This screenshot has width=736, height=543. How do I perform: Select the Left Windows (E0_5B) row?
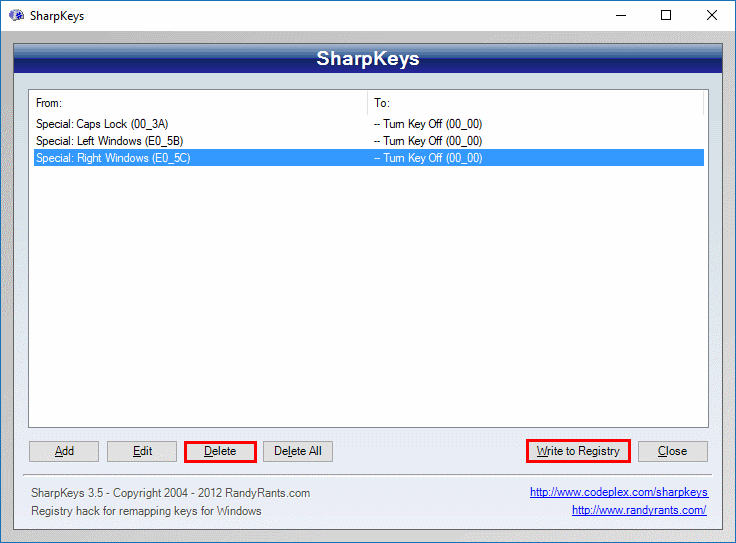[x=369, y=141]
